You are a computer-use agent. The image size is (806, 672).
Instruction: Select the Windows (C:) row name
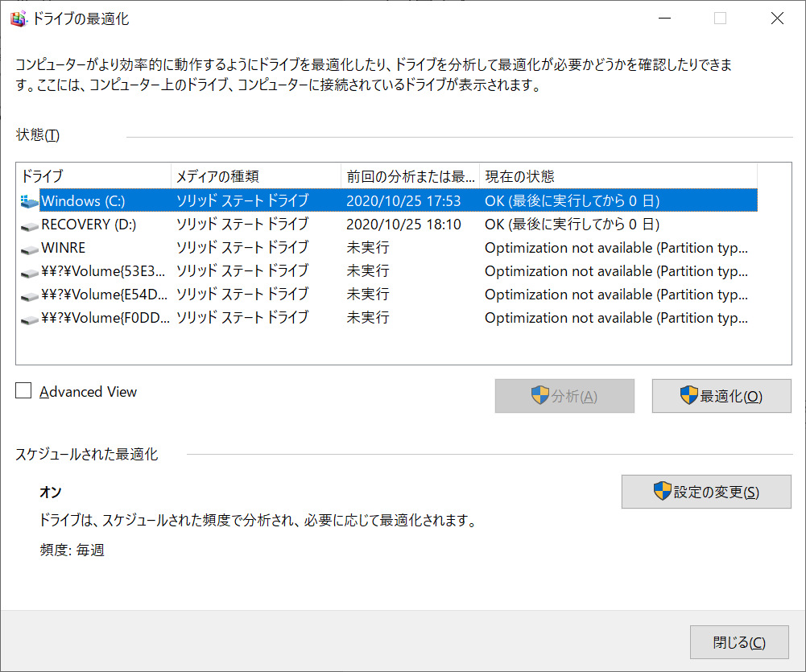(83, 201)
